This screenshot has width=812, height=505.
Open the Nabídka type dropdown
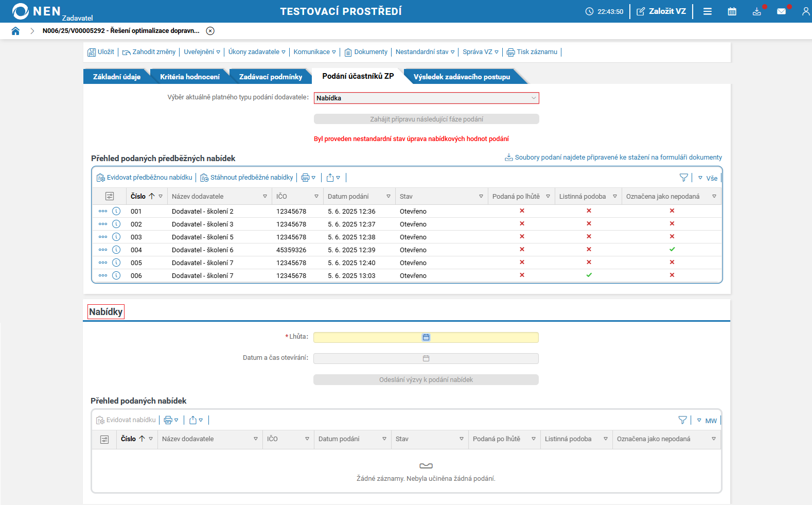[427, 98]
